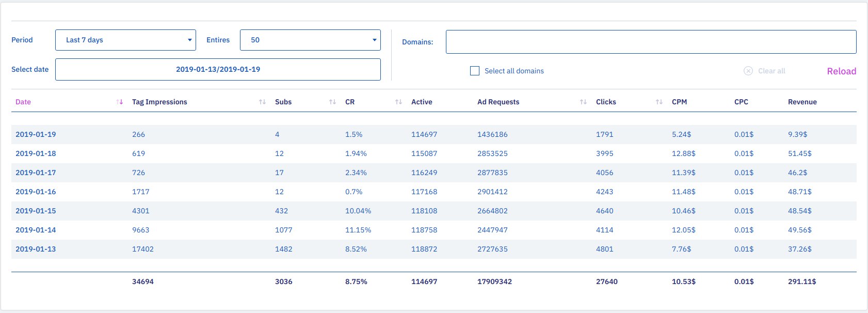The width and height of the screenshot is (868, 313).
Task: Click total Clicks 27640
Action: [607, 281]
